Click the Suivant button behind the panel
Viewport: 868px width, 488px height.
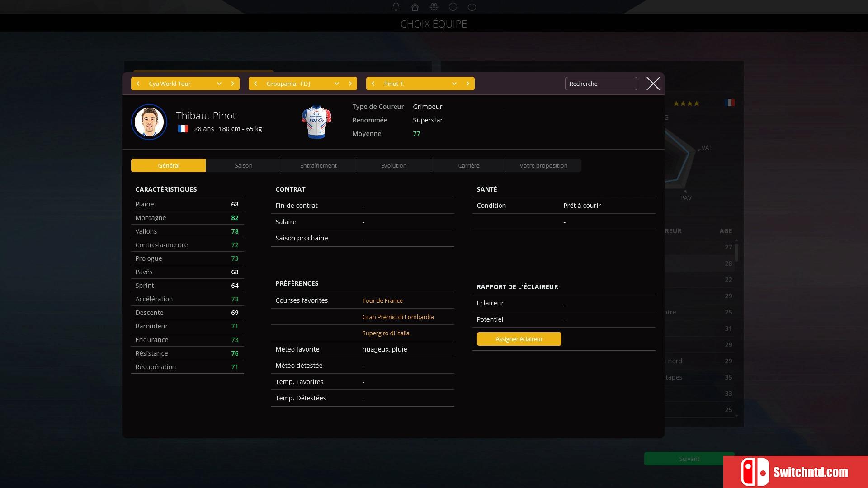click(689, 459)
